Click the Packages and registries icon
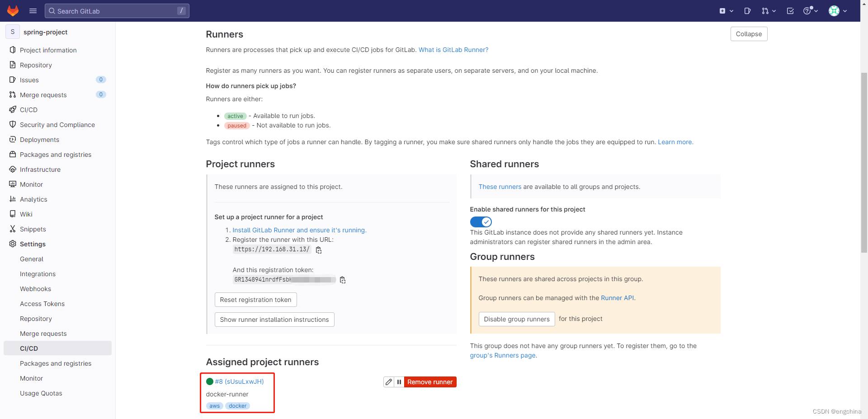 click(13, 154)
